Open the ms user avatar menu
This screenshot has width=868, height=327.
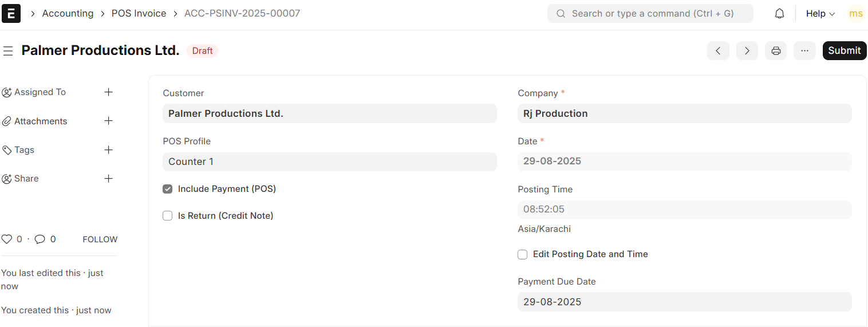pos(855,14)
